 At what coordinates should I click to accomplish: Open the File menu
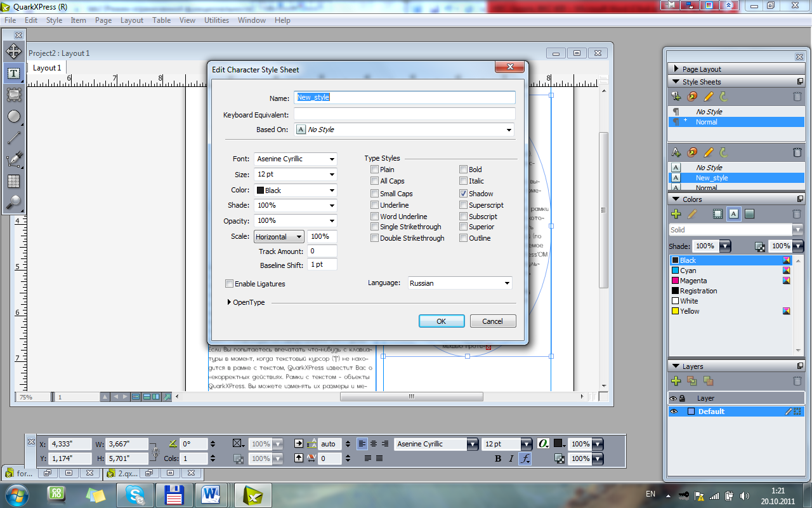(10, 20)
